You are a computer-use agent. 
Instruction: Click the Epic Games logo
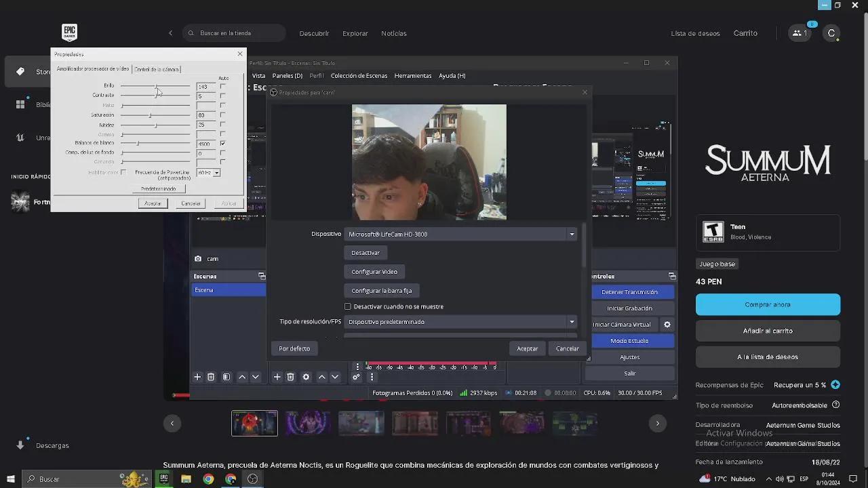pyautogui.click(x=69, y=33)
